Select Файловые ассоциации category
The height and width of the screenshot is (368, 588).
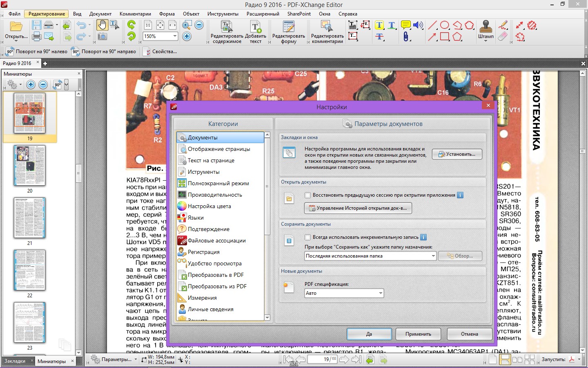(x=220, y=241)
